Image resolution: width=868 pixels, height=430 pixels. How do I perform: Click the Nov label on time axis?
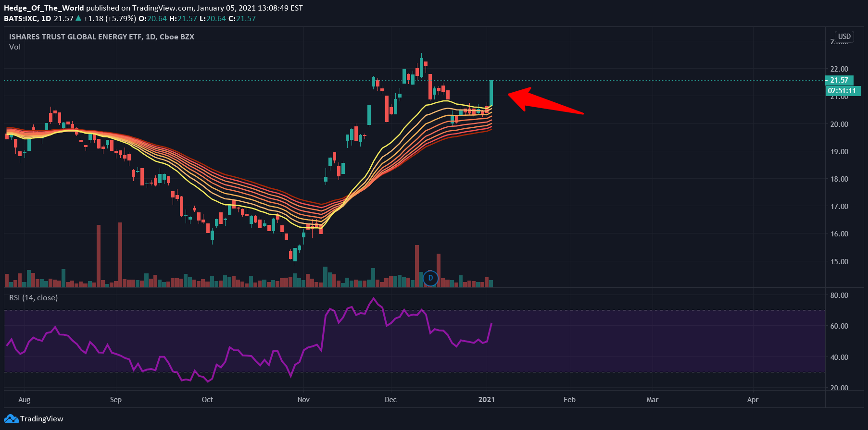[x=303, y=400]
